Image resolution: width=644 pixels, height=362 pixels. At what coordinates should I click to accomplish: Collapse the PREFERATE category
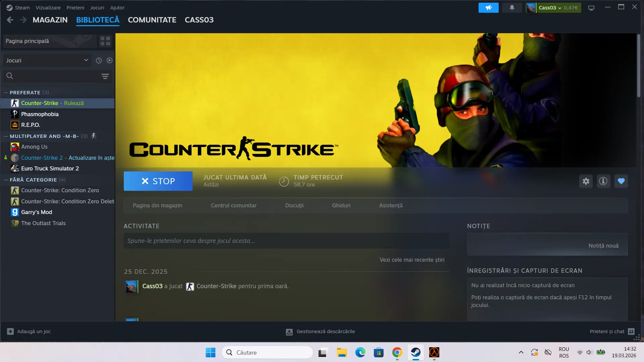coord(6,93)
